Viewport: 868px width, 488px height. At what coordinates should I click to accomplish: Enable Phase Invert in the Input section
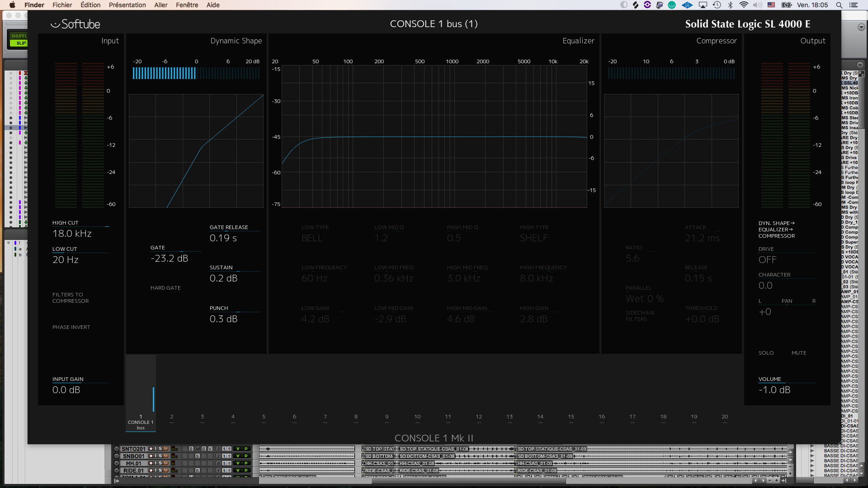(x=71, y=327)
